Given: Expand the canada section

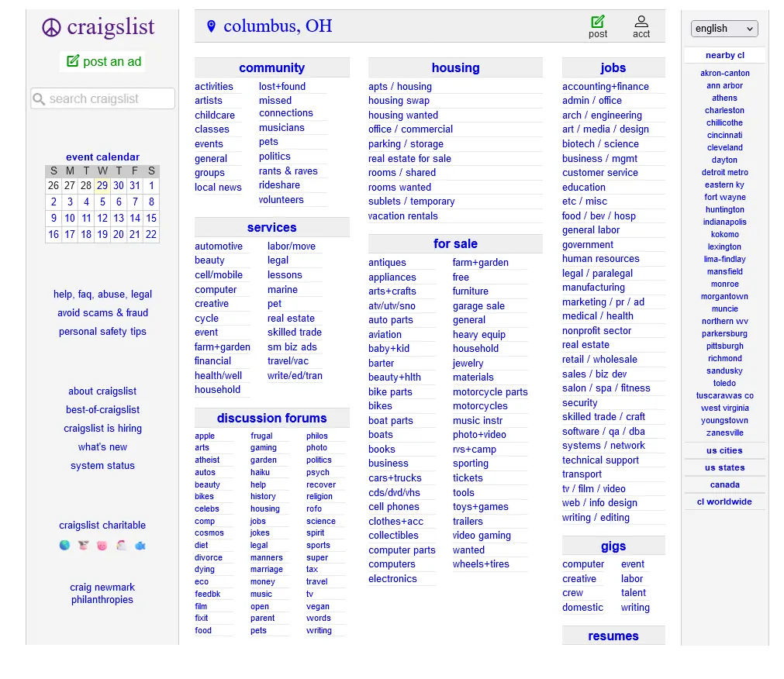Looking at the screenshot, I should (x=724, y=484).
